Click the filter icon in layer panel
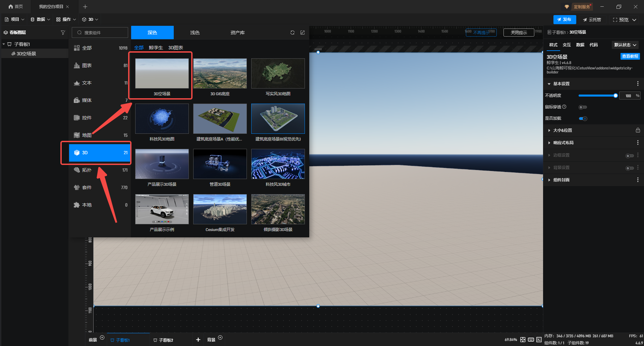Image resolution: width=644 pixels, height=346 pixels. point(63,33)
